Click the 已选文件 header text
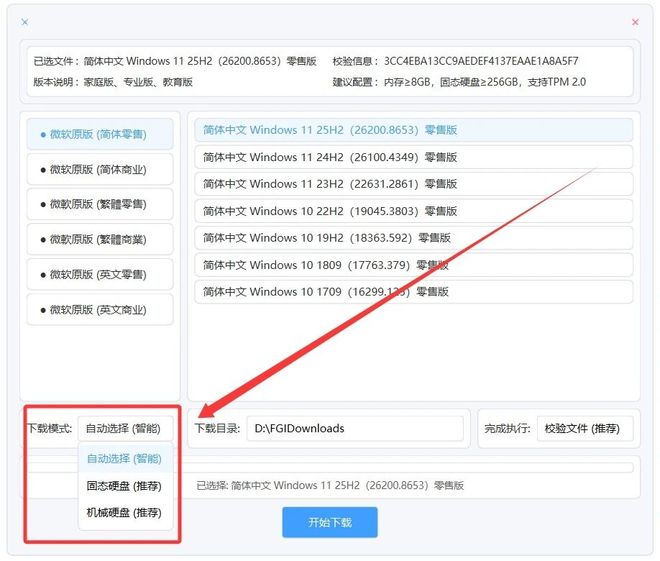Image resolution: width=660 pixels, height=561 pixels. pos(175,61)
